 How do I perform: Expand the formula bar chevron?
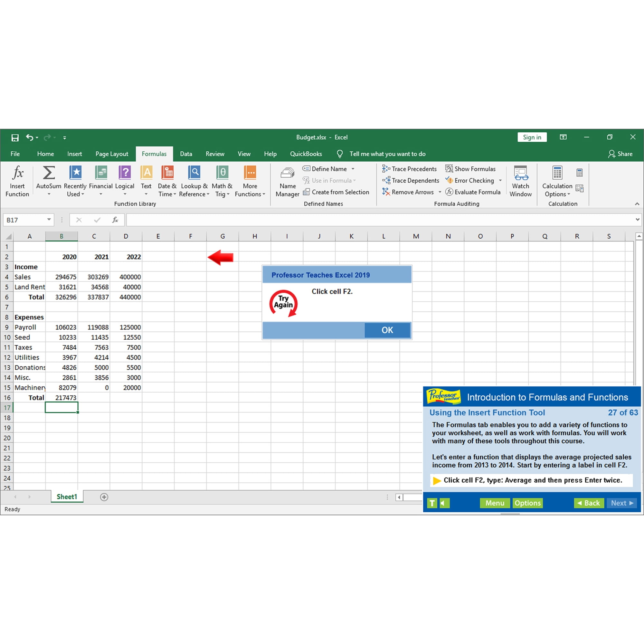(x=637, y=220)
